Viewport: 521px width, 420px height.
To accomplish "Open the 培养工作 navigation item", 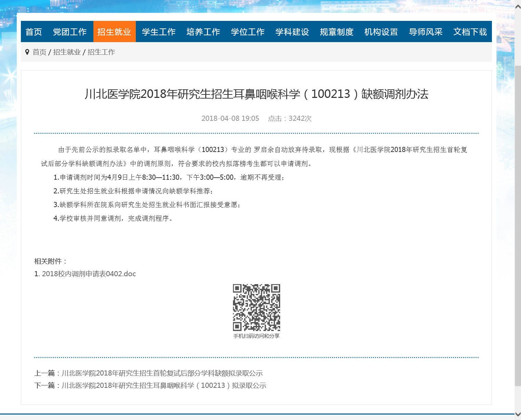I will [x=203, y=32].
